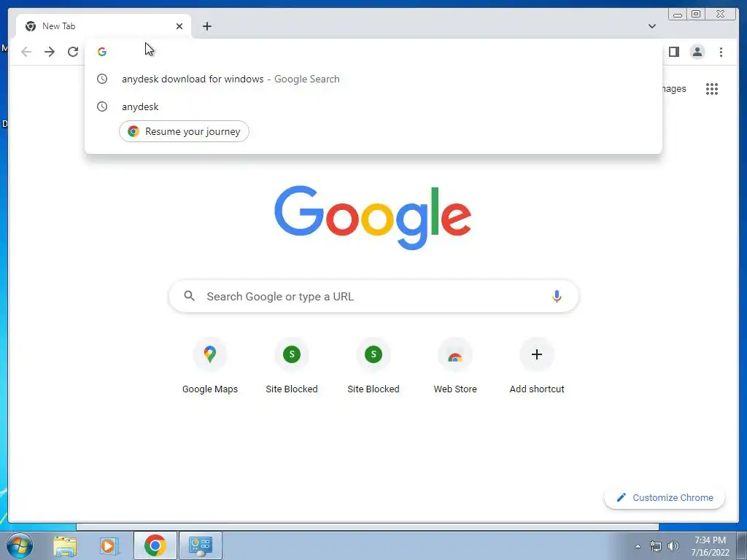The width and height of the screenshot is (747, 560).
Task: Restore down the Chrome window
Action: 695,15
